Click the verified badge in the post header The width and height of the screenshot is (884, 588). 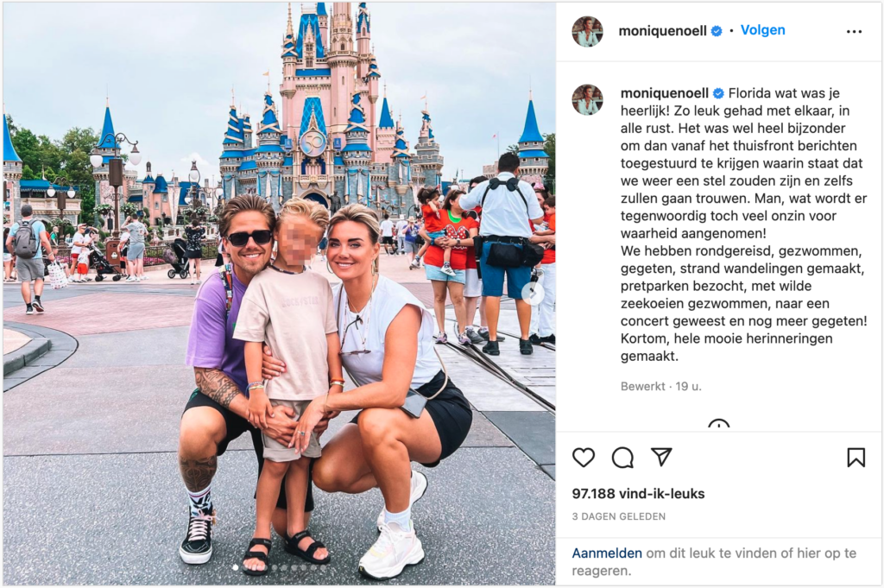717,31
